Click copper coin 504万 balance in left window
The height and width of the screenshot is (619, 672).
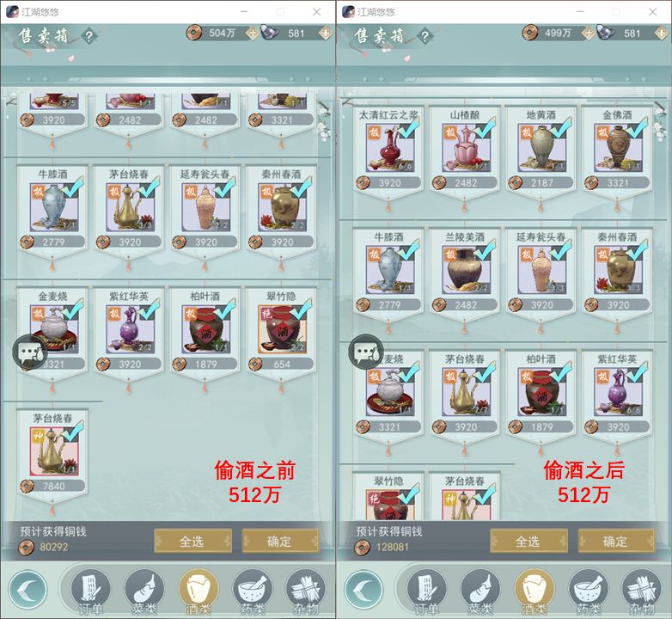click(x=222, y=33)
